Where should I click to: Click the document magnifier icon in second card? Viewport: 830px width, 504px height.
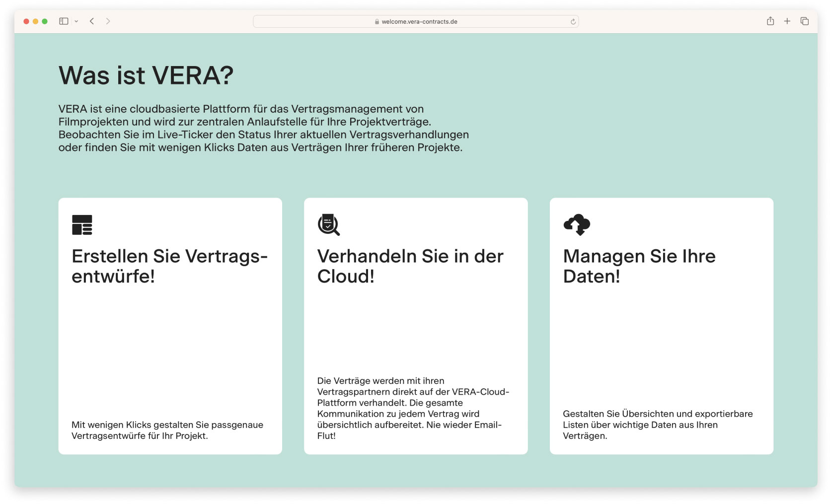pyautogui.click(x=329, y=224)
